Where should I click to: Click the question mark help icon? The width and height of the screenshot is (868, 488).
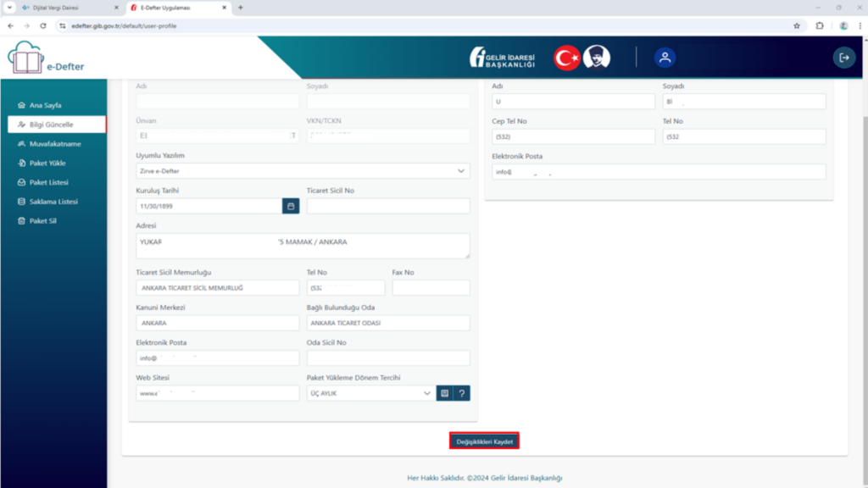click(462, 393)
